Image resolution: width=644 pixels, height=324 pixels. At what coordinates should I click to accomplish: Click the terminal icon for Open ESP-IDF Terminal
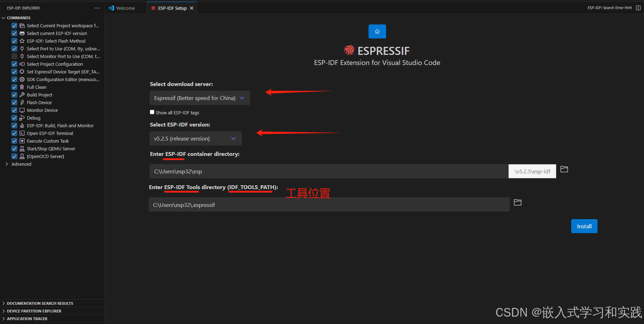pyautogui.click(x=22, y=133)
